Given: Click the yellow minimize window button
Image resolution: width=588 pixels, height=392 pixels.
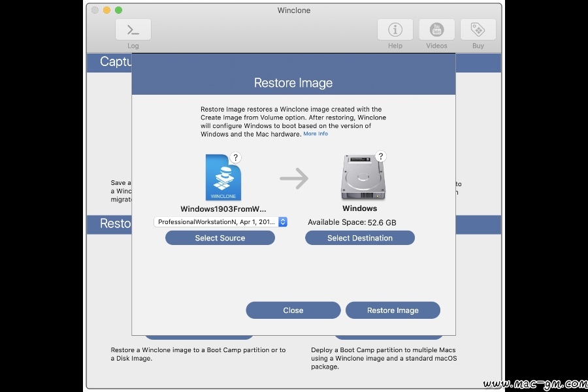Looking at the screenshot, I should (x=107, y=10).
